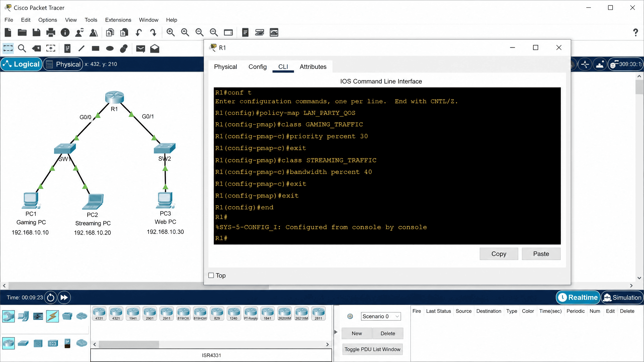Click the New file icon in toolbar
The height and width of the screenshot is (362, 644).
[x=8, y=32]
